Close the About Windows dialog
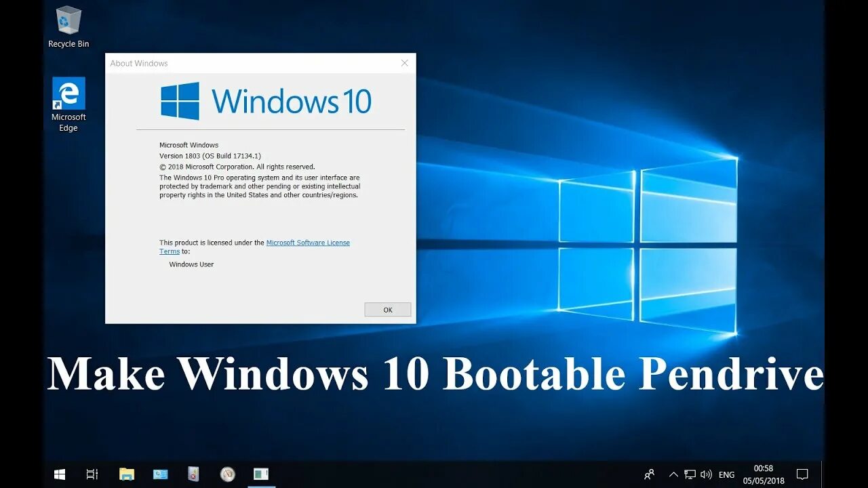 [405, 63]
